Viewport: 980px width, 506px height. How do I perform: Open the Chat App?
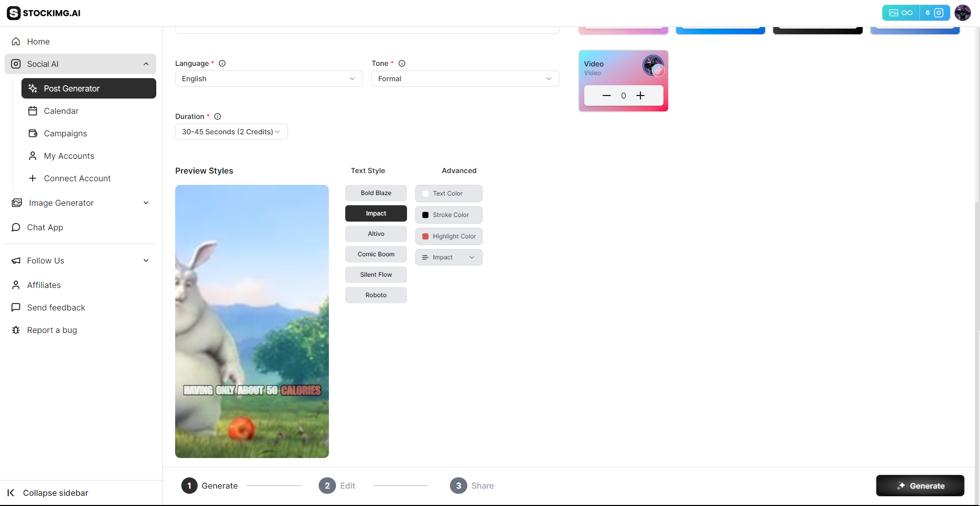pyautogui.click(x=45, y=227)
